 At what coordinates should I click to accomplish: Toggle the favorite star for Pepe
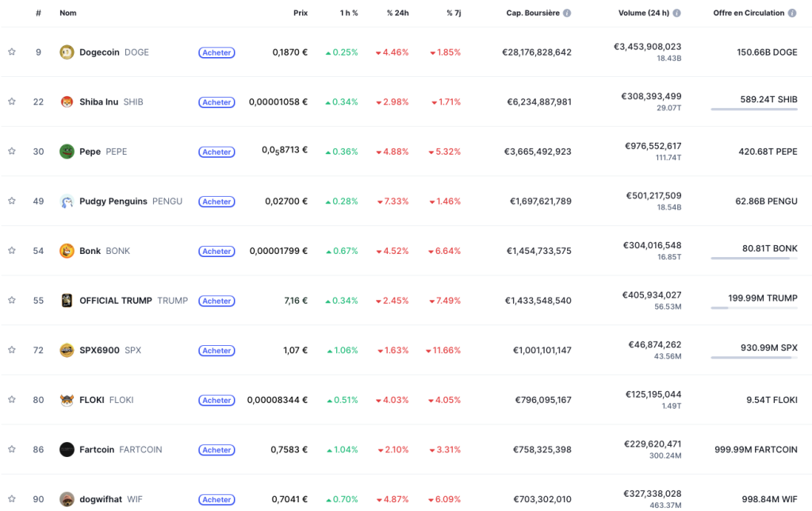pyautogui.click(x=12, y=152)
